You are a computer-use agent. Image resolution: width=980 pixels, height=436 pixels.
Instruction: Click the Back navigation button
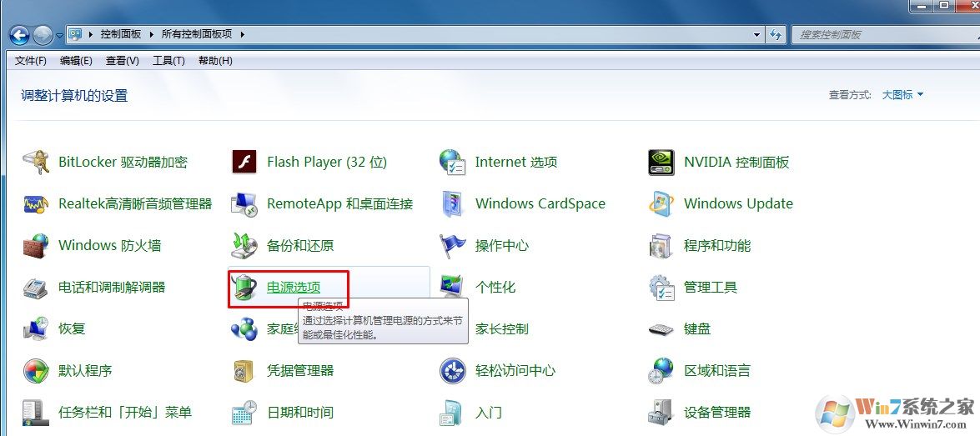(x=20, y=34)
